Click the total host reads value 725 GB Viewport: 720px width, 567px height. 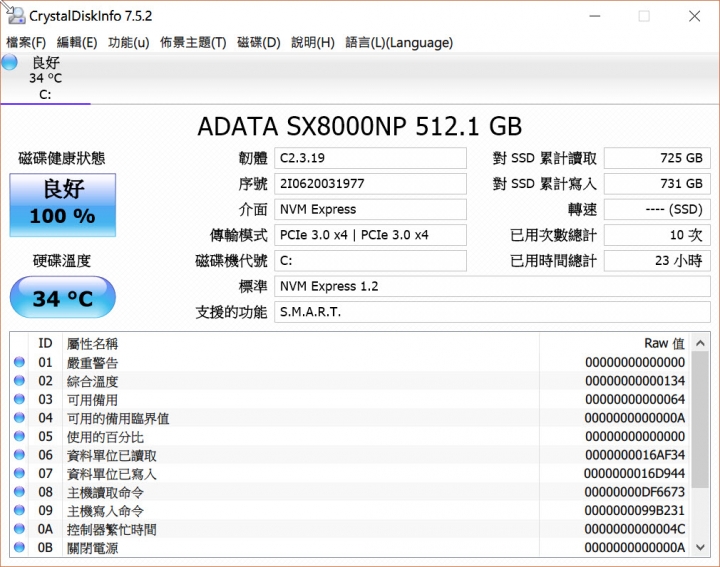click(657, 158)
